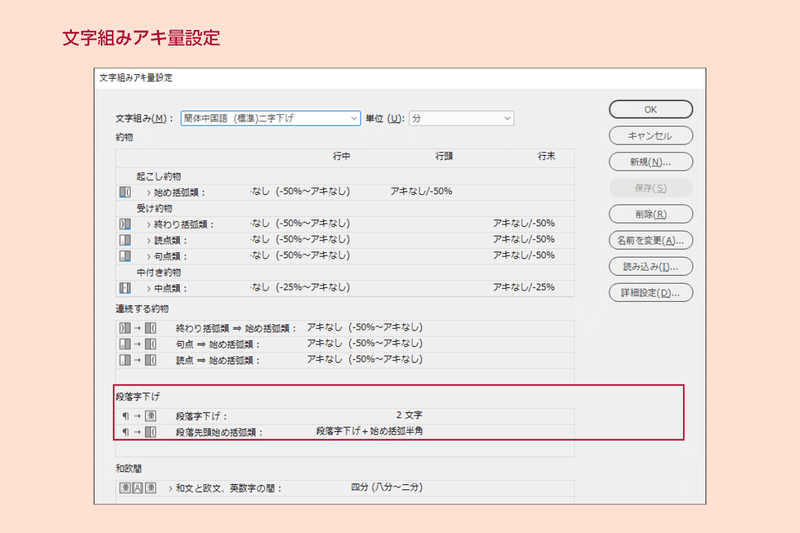Click the 行頭 column header
This screenshot has width=800, height=533.
(444, 156)
